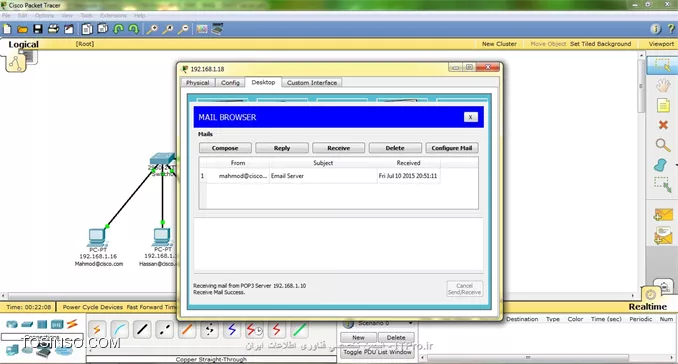Image resolution: width=678 pixels, height=364 pixels.
Task: Open the drawing palette icon
Action: [201, 29]
